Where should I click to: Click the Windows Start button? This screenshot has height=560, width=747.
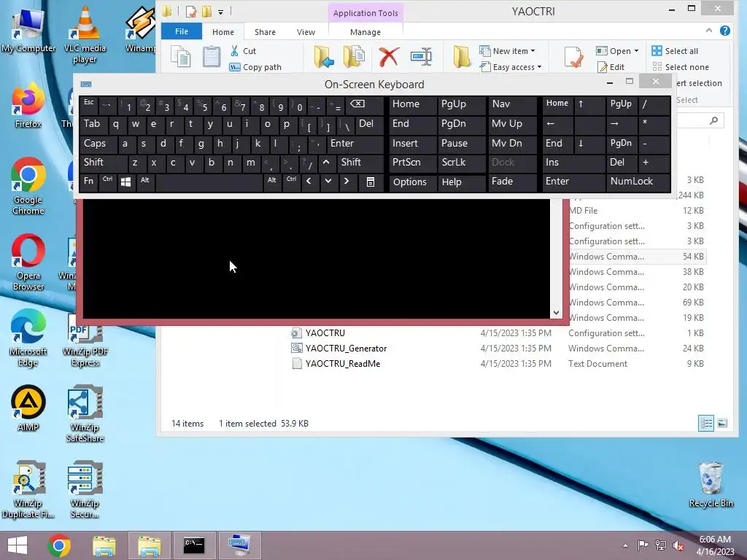18,545
